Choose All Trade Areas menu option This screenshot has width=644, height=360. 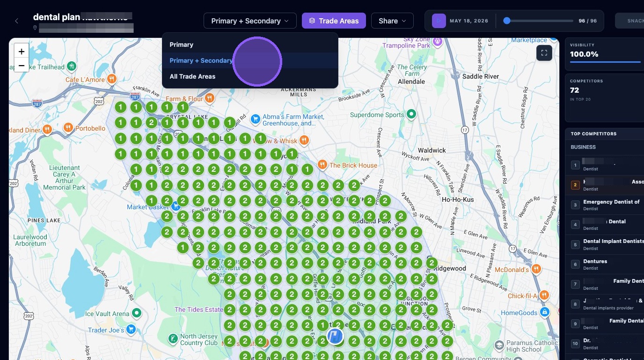pyautogui.click(x=250, y=76)
